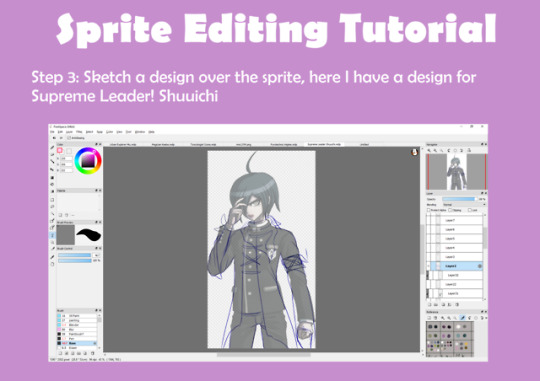The image size is (540, 381).
Task: Click the Brush list scroll-down arrow
Action: pyautogui.click(x=100, y=348)
